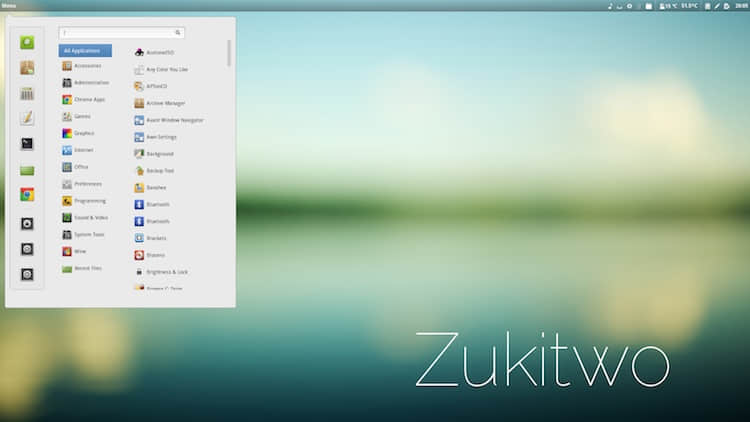The height and width of the screenshot is (422, 750).
Task: Click the music note tray icon
Action: coord(610,6)
